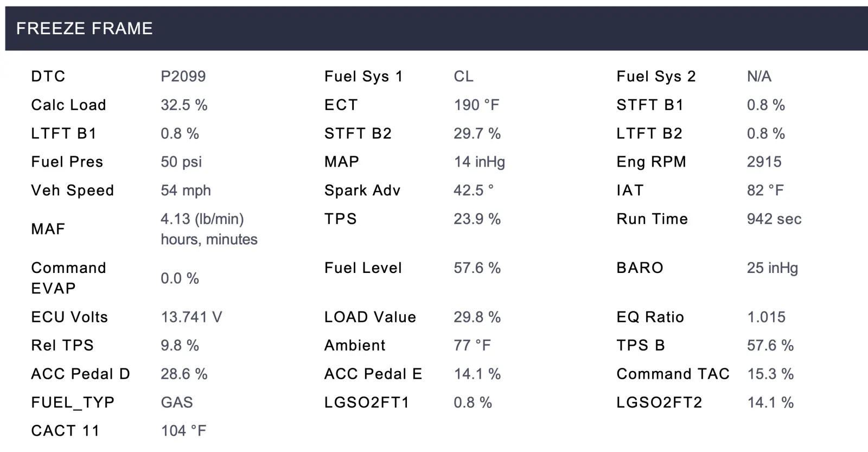Select the CACT 11 value 104 °F

183,431
